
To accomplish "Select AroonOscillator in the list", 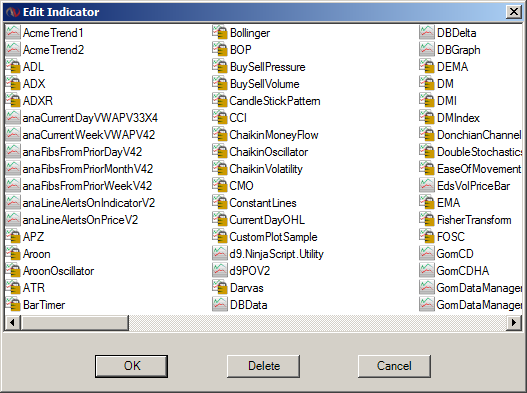I will [58, 271].
